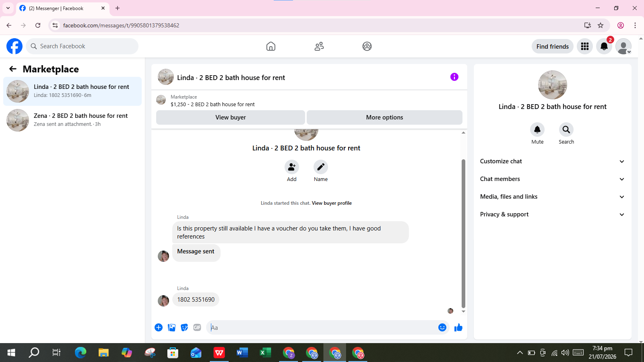The width and height of the screenshot is (644, 362).
Task: Open the tab search dropdown in Chrome
Action: 8,8
